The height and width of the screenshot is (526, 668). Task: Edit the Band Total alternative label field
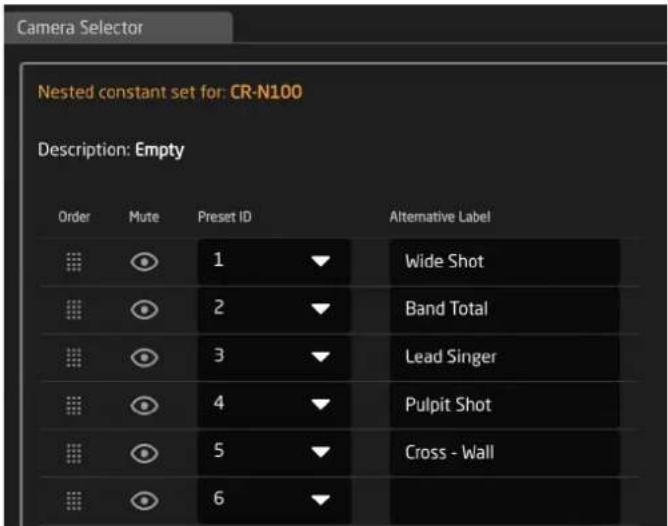[x=505, y=309]
